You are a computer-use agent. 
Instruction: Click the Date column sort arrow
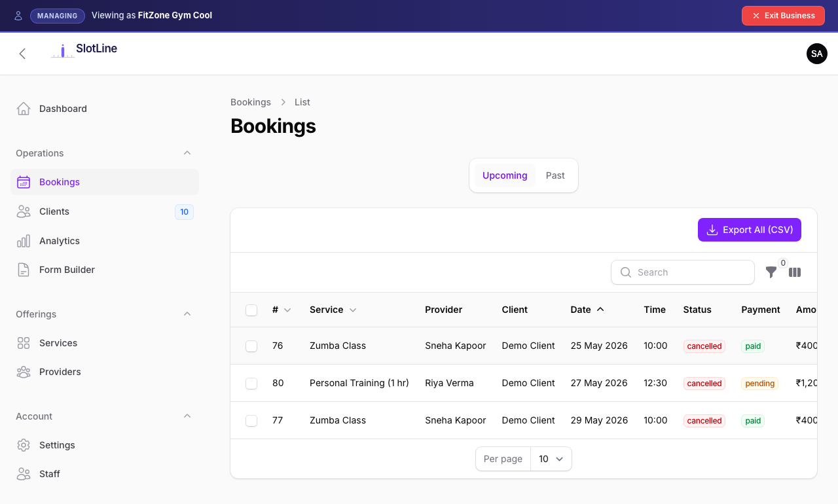600,310
